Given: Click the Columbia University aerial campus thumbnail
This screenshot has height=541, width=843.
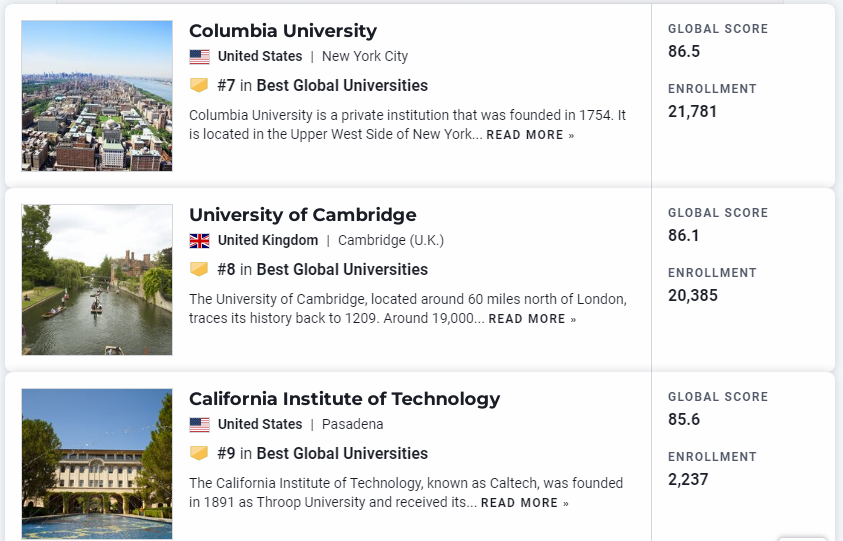Looking at the screenshot, I should 97,96.
